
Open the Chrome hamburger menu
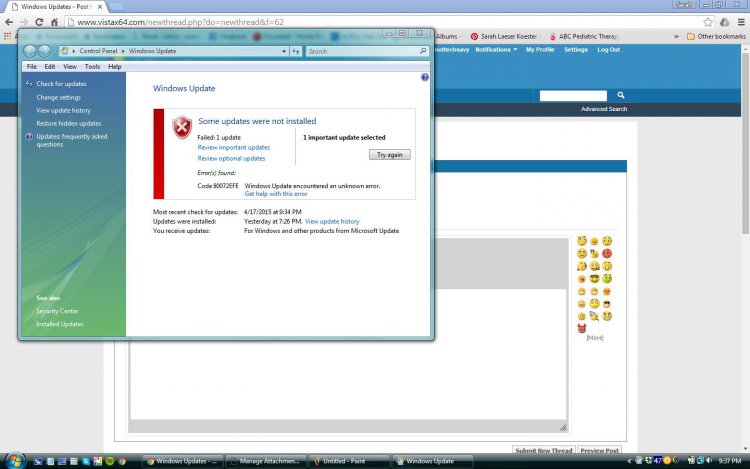[741, 22]
